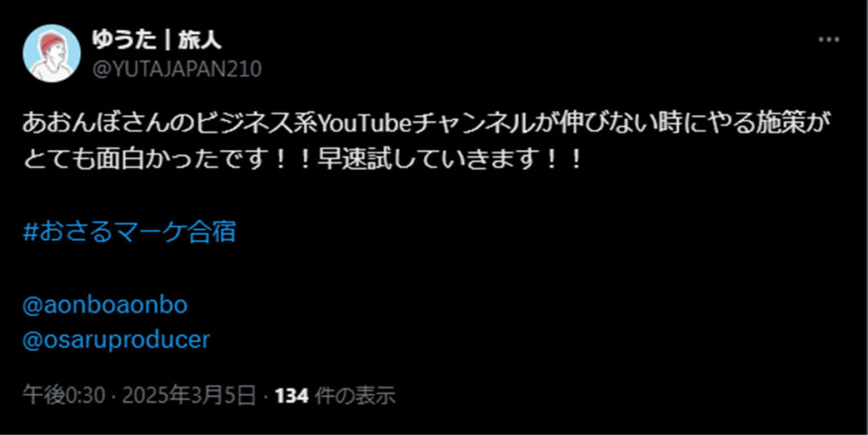Open the three-dot more options menu

(829, 40)
